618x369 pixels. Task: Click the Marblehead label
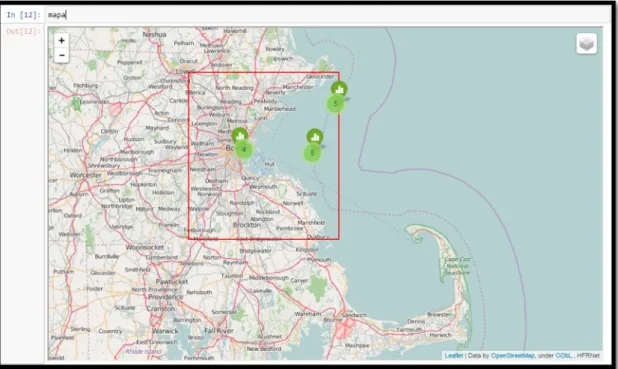279,109
